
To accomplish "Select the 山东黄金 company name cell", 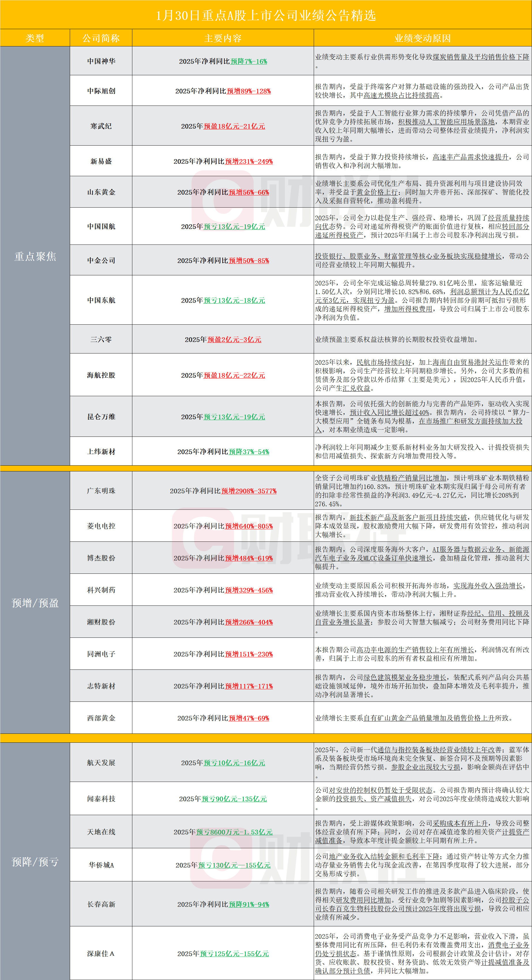I will click(101, 192).
